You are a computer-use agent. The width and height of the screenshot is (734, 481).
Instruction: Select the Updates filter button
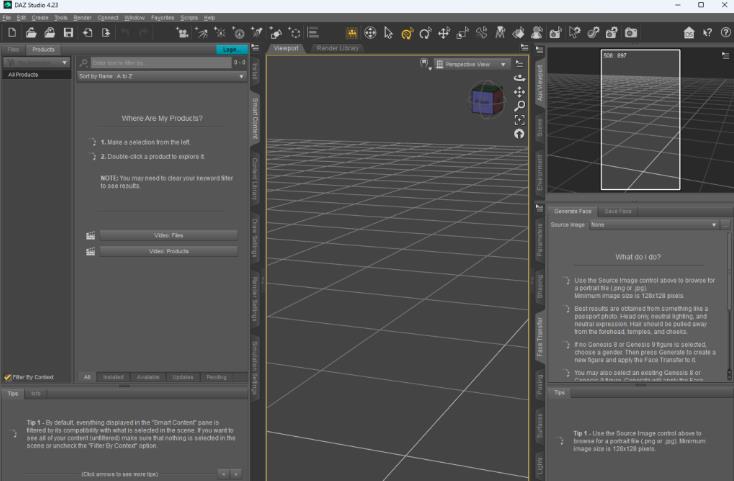(x=183, y=377)
